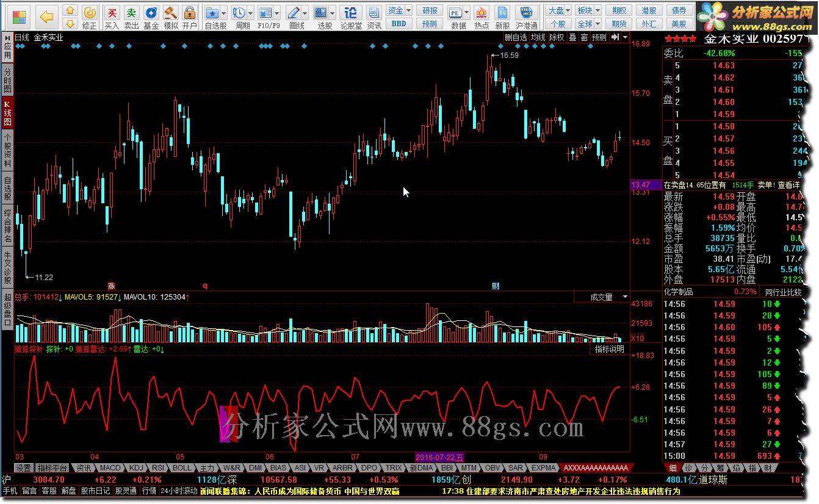Click the 设置 settings tab
The width and height of the screenshot is (819, 504).
point(23,468)
